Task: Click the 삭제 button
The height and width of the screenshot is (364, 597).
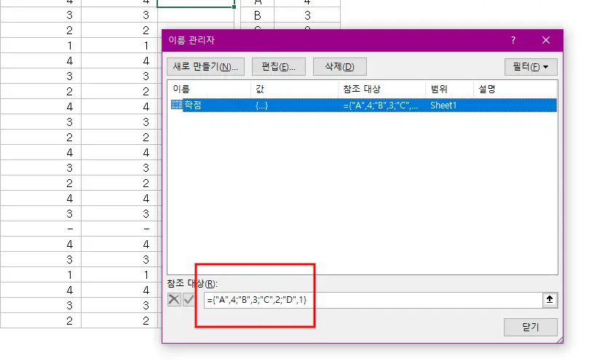Action: (339, 67)
